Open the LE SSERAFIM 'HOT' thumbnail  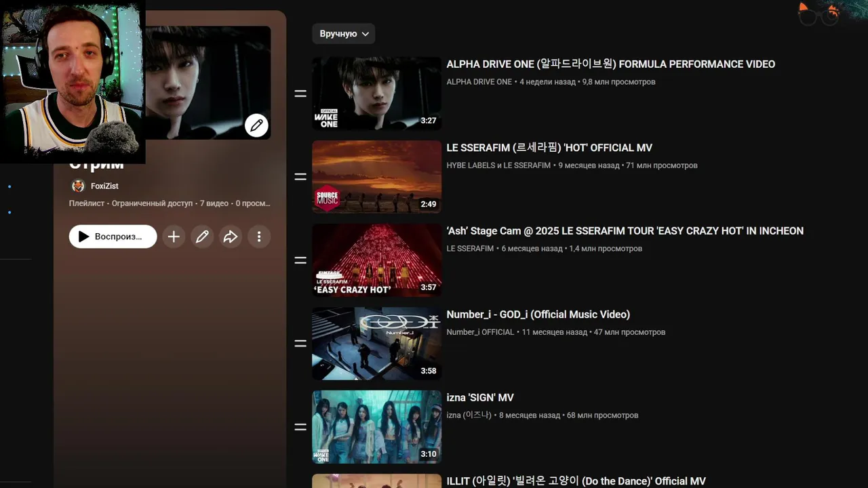[376, 177]
